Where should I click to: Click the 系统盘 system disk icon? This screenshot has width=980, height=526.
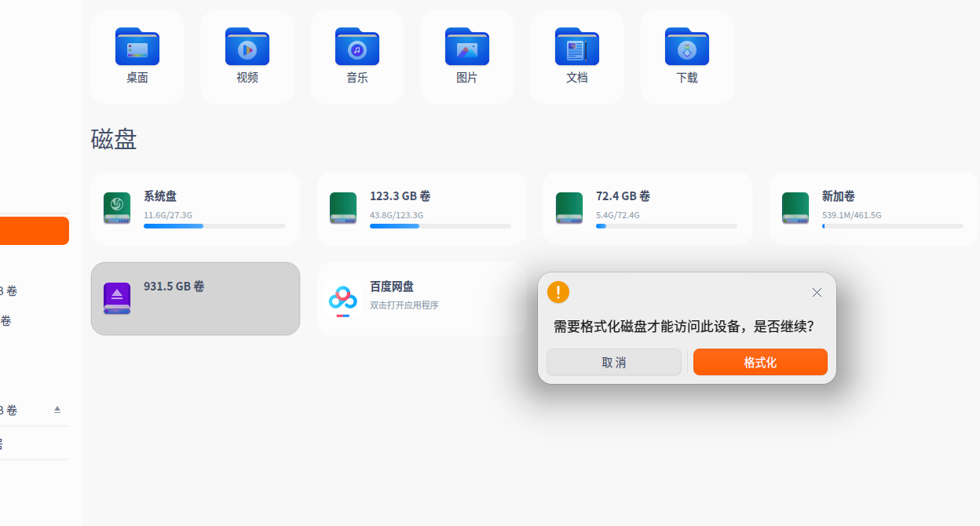coord(116,208)
